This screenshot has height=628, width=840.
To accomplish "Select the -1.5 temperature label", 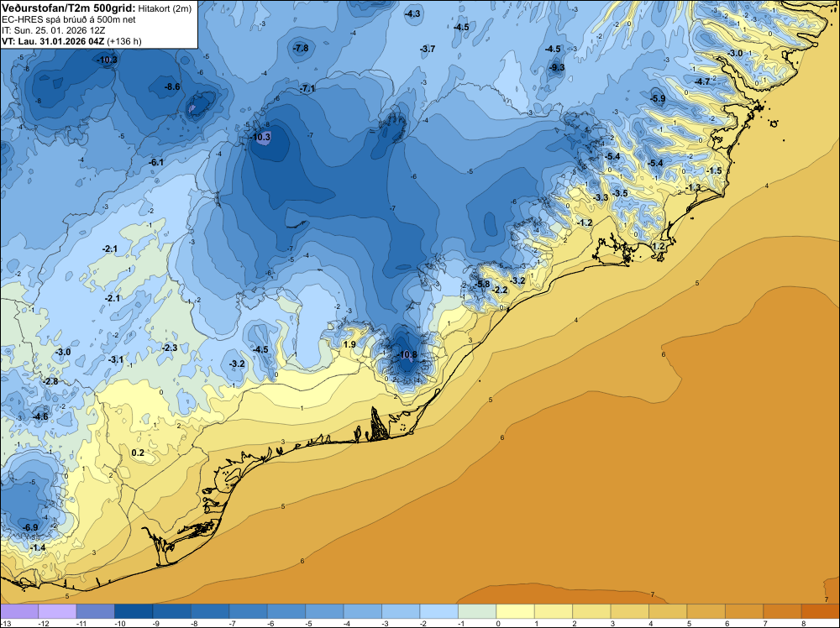I will (714, 170).
